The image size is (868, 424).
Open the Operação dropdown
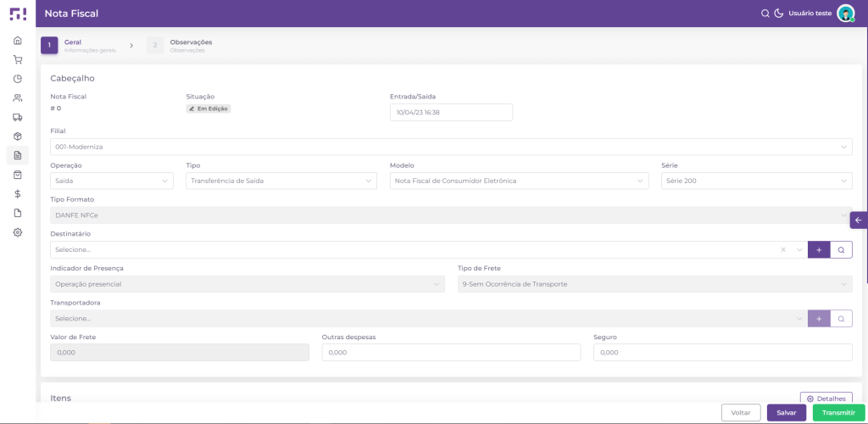pyautogui.click(x=112, y=181)
